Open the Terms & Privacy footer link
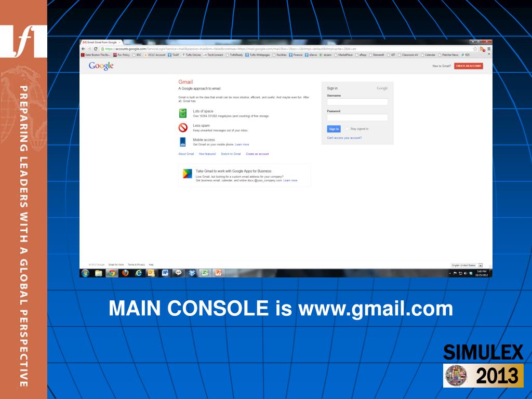Screen dimensions: 532x399 [136, 264]
